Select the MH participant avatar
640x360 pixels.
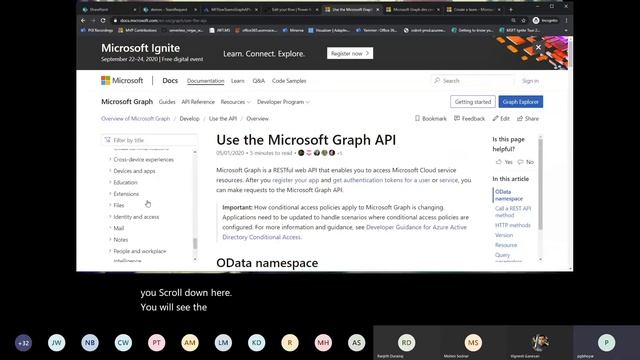pos(323,343)
